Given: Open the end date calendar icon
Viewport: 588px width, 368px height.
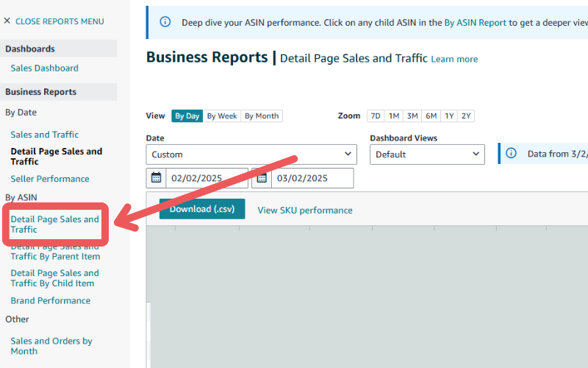Looking at the screenshot, I should tap(261, 178).
